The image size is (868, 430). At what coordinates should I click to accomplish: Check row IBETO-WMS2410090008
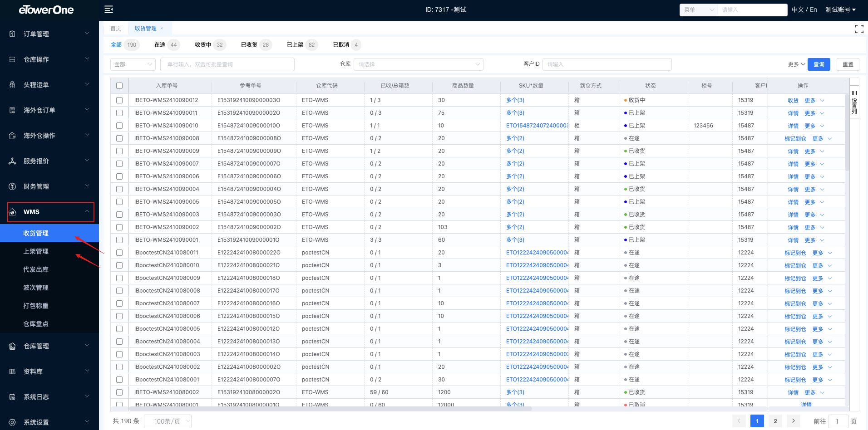119,138
